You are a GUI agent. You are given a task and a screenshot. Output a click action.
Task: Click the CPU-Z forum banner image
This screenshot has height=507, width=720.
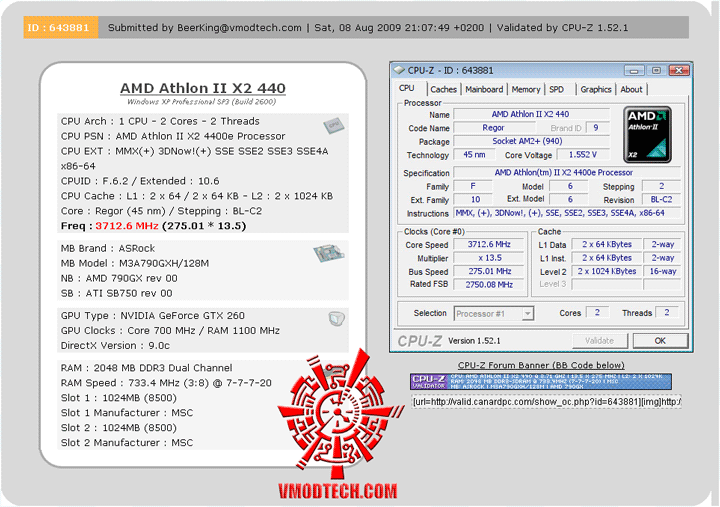click(x=541, y=382)
